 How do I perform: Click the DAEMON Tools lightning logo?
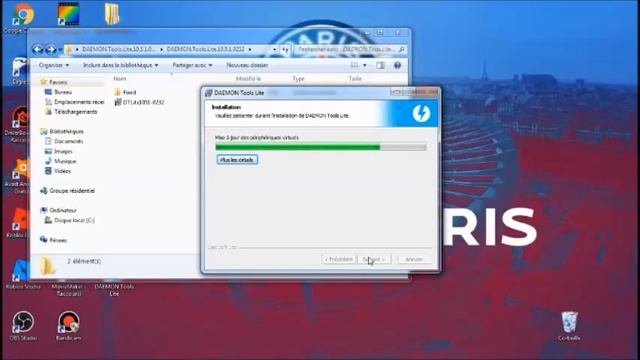pyautogui.click(x=421, y=113)
